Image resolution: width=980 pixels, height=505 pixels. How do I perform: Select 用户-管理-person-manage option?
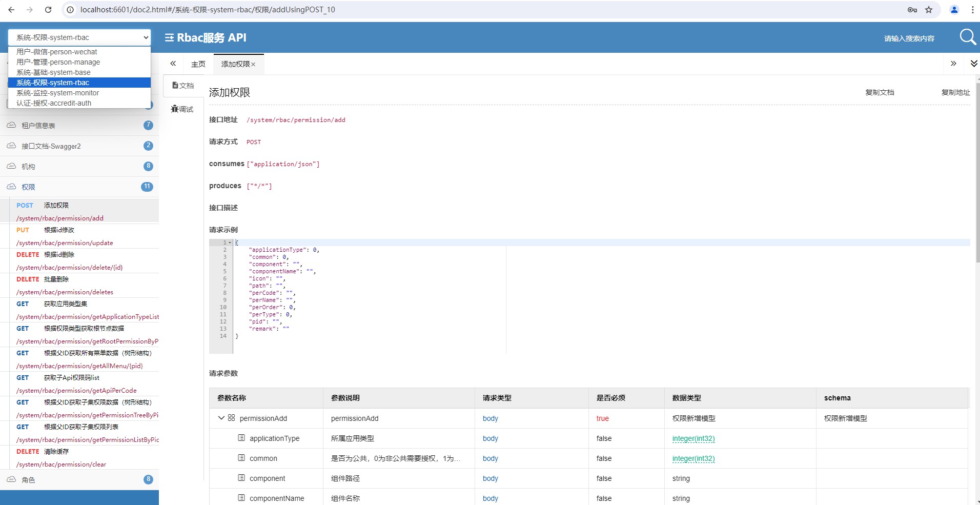click(79, 62)
